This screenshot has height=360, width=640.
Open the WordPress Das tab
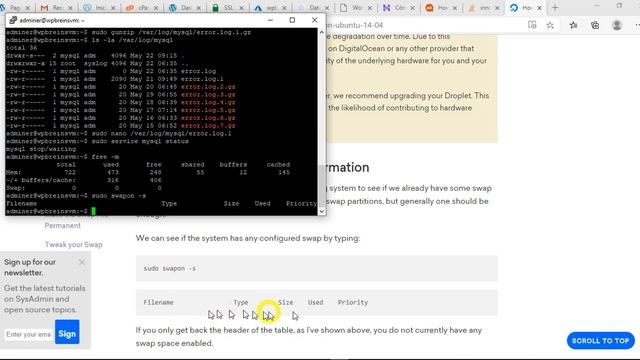(182, 8)
